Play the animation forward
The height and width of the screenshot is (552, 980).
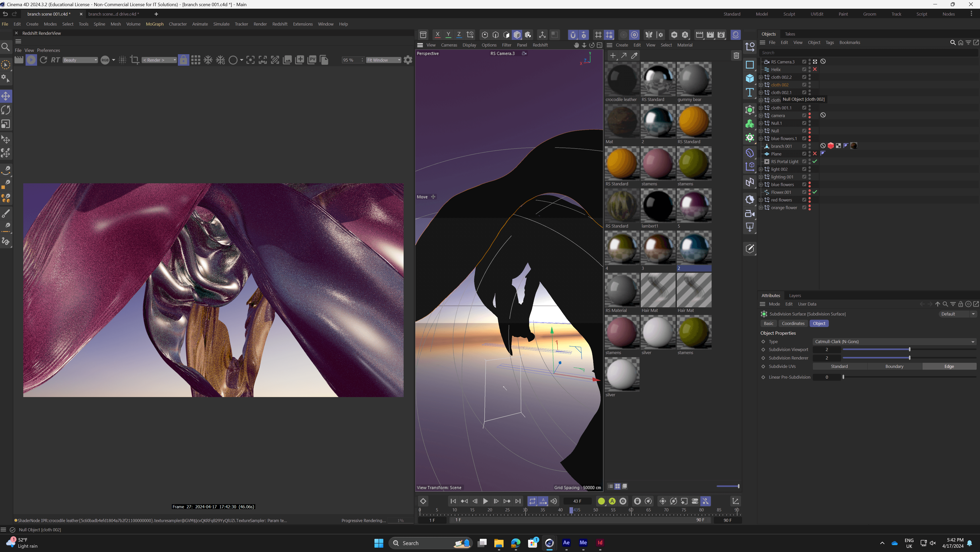click(485, 501)
